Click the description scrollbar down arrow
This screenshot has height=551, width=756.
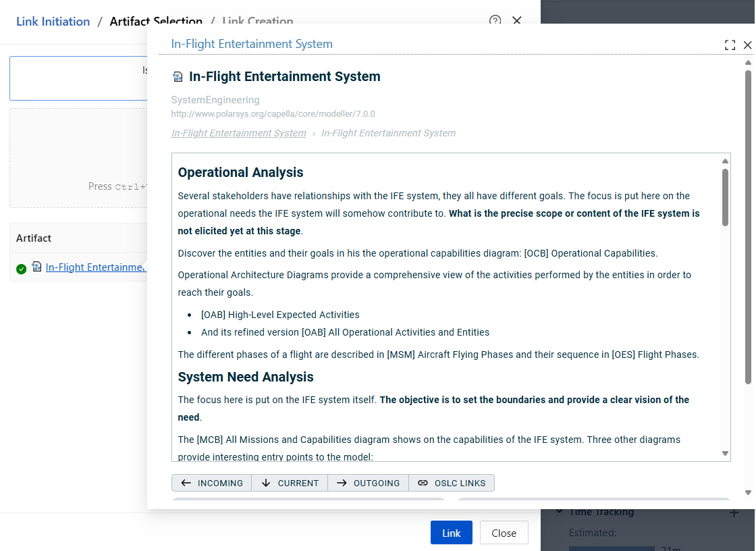(x=725, y=454)
